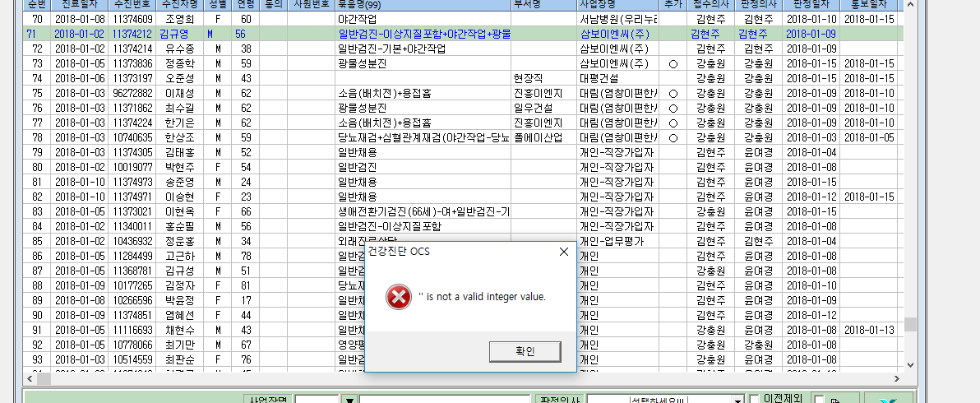Image resolution: width=980 pixels, height=403 pixels.
Task: Toggle the 이전제외 checkbox
Action: [755, 399]
